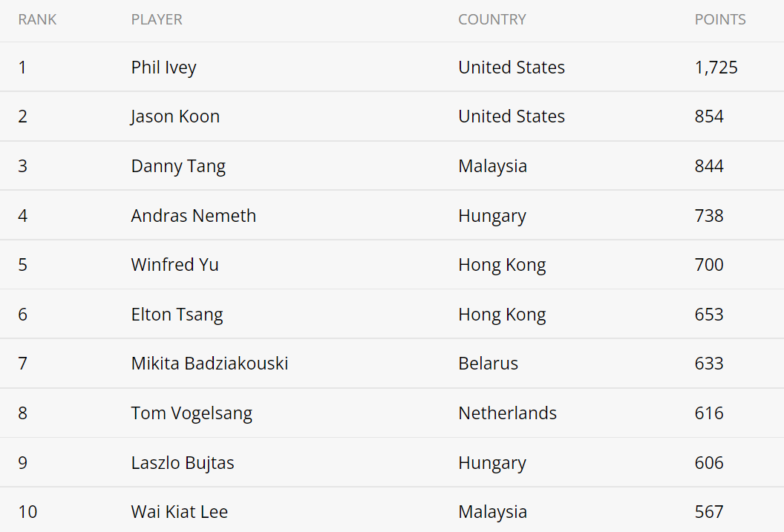Select Danny Tang in the table
This screenshot has width=784, height=532.
pos(178,166)
